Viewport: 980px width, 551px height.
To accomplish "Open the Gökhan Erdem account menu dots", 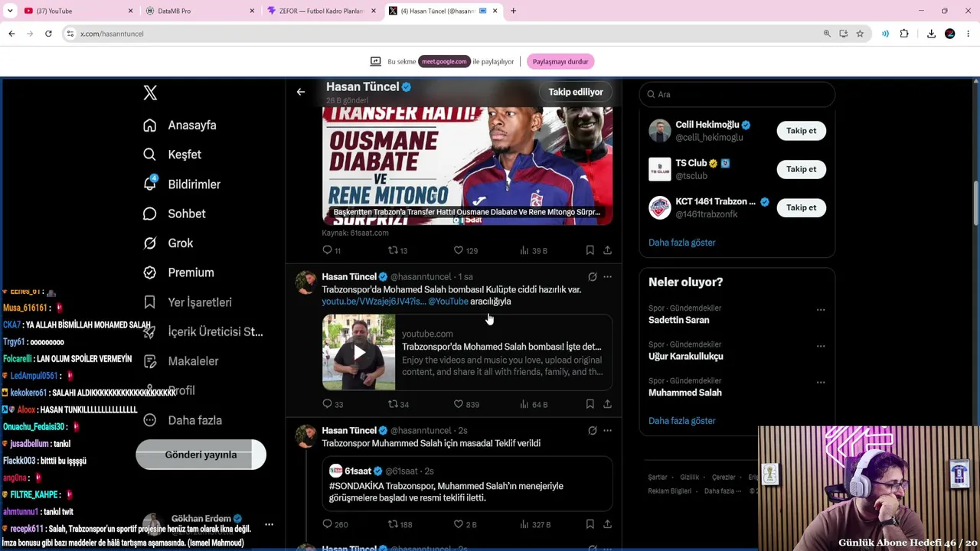I will [269, 525].
